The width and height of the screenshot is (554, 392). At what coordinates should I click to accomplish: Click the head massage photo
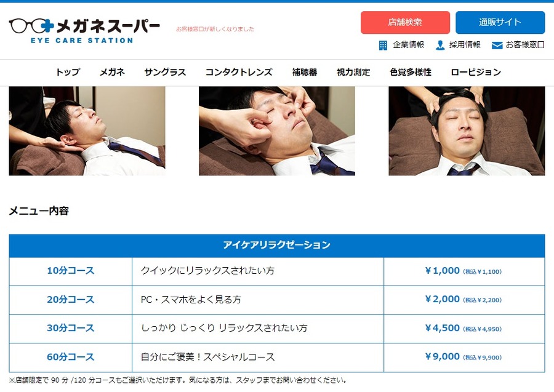[x=467, y=131]
